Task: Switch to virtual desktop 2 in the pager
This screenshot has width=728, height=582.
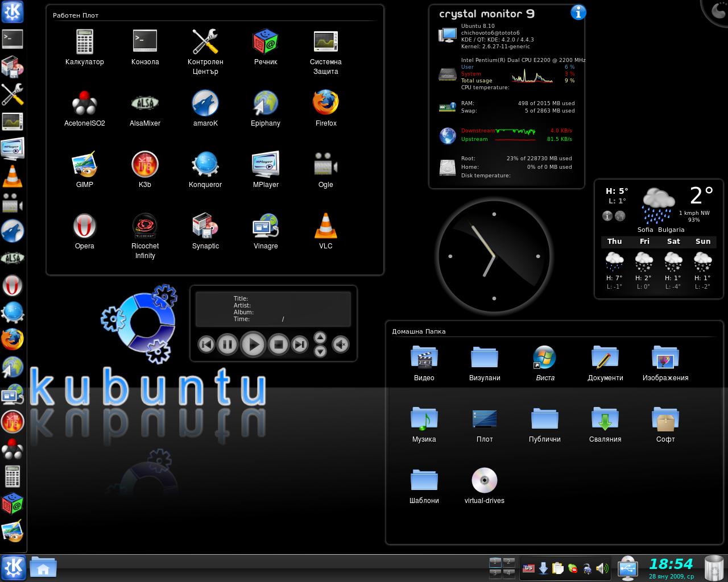Action: (x=508, y=562)
